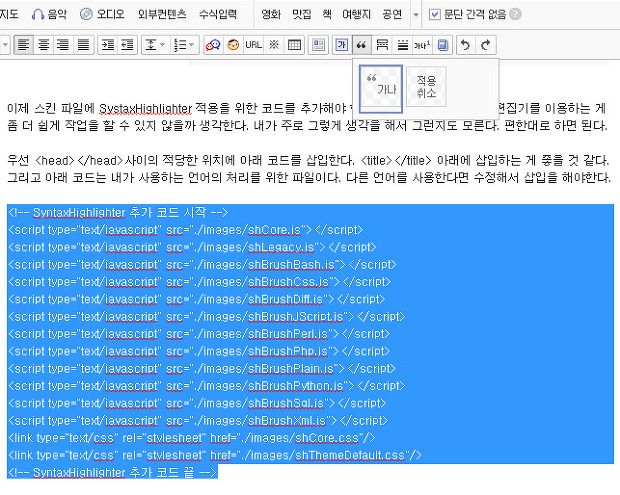620x495 pixels.
Task: Insert a table
Action: (294, 45)
